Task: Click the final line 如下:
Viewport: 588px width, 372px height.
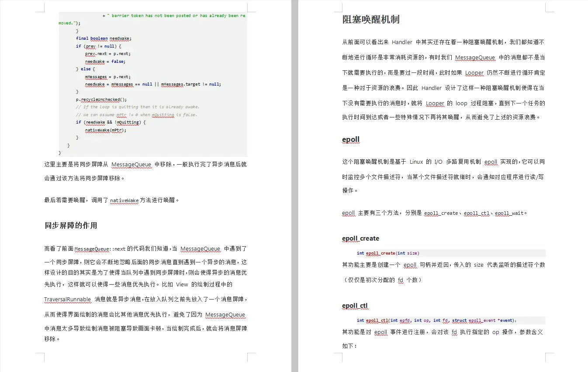Action: [x=350, y=346]
